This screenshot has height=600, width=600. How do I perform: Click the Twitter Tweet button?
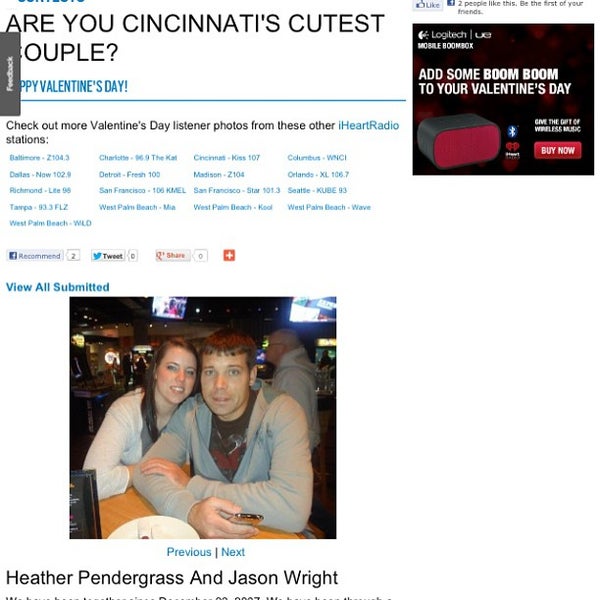(109, 256)
